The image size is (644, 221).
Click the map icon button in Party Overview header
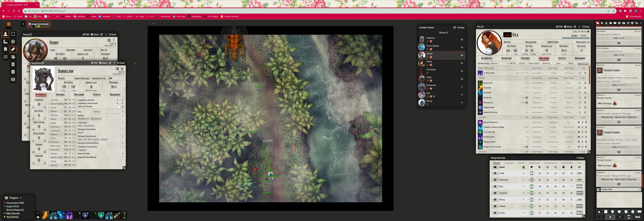[x=495, y=167]
